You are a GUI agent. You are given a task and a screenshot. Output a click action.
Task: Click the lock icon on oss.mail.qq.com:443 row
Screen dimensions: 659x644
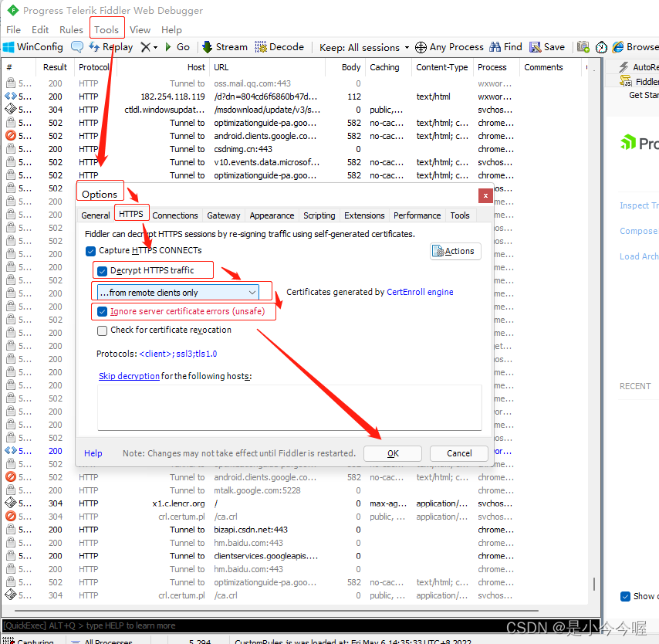[x=11, y=83]
